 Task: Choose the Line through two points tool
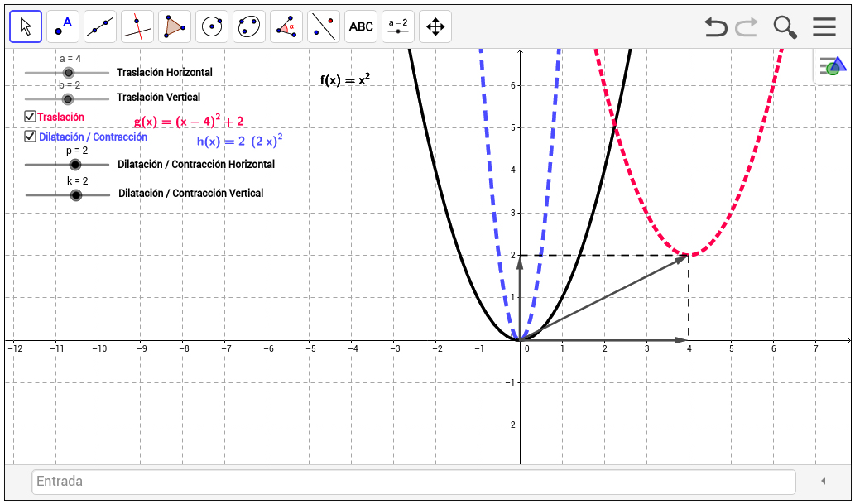pyautogui.click(x=100, y=26)
